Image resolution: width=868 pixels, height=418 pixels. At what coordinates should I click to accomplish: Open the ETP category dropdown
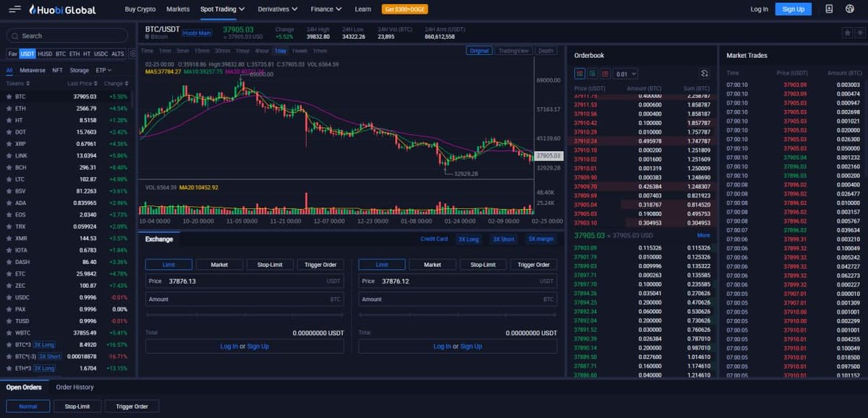point(103,70)
